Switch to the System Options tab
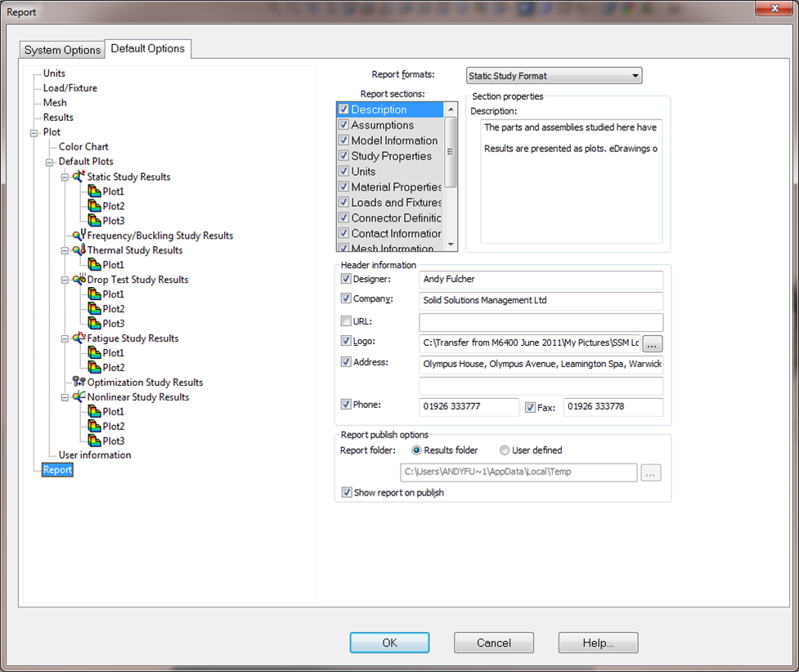 tap(62, 50)
